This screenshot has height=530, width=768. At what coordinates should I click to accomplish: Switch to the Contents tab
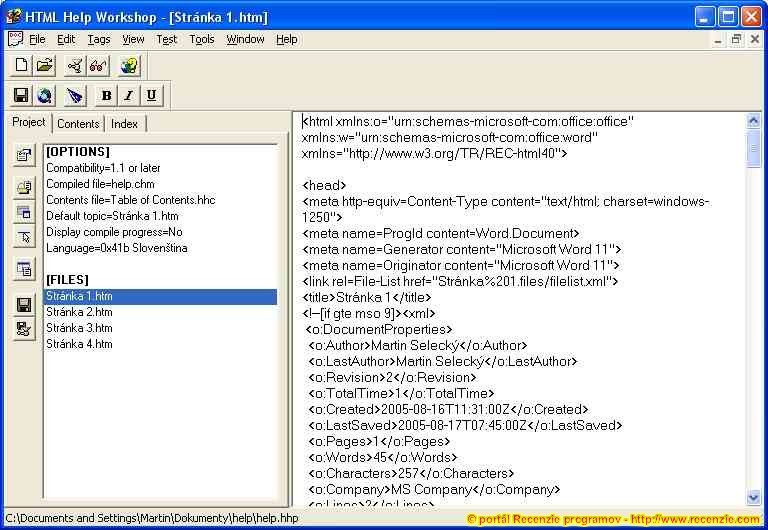pos(78,124)
